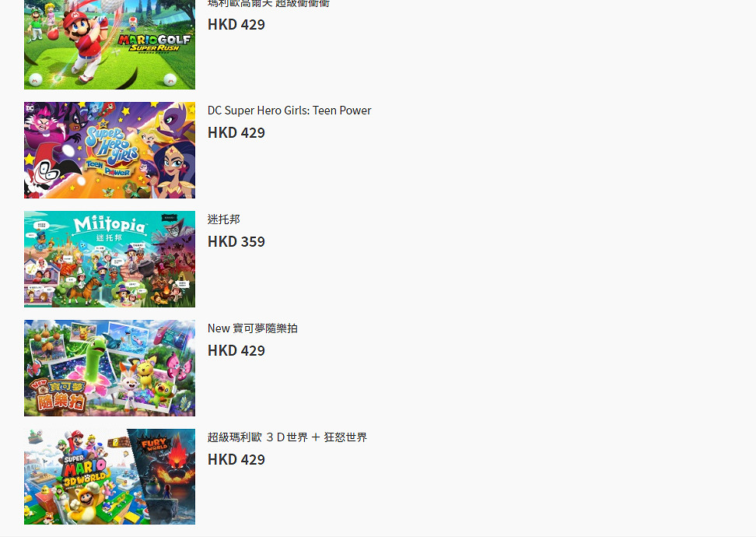Click the DC Super Hero Girls: Teen Power title
The width and height of the screenshot is (756, 537).
pyautogui.click(x=289, y=111)
